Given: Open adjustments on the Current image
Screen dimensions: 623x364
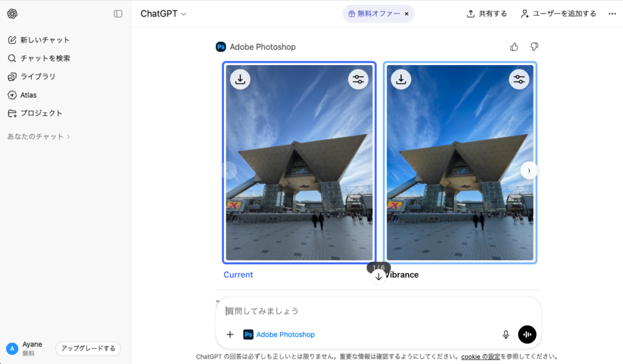Looking at the screenshot, I should click(358, 79).
